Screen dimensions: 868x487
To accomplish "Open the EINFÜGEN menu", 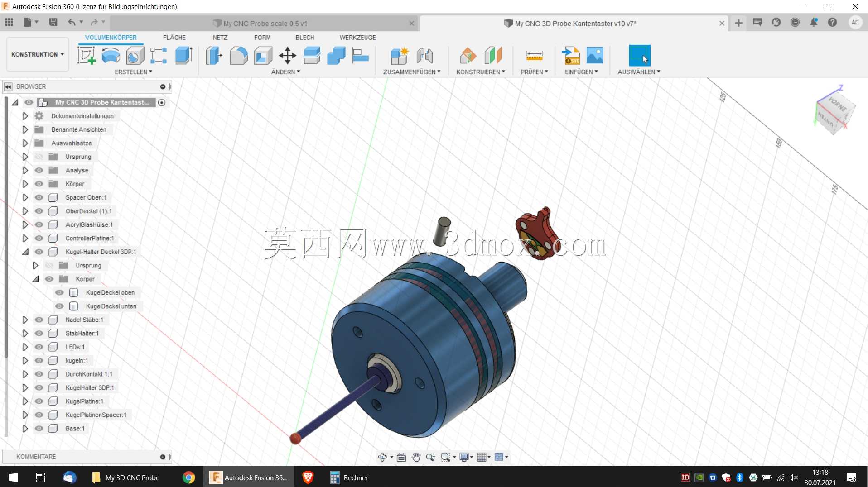I will point(581,72).
